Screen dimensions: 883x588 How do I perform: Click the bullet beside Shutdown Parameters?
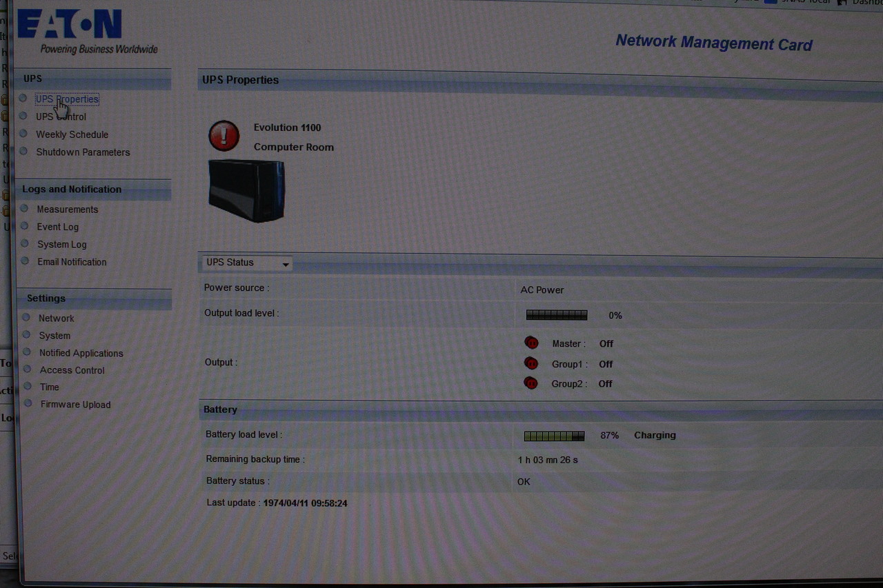pyautogui.click(x=23, y=151)
